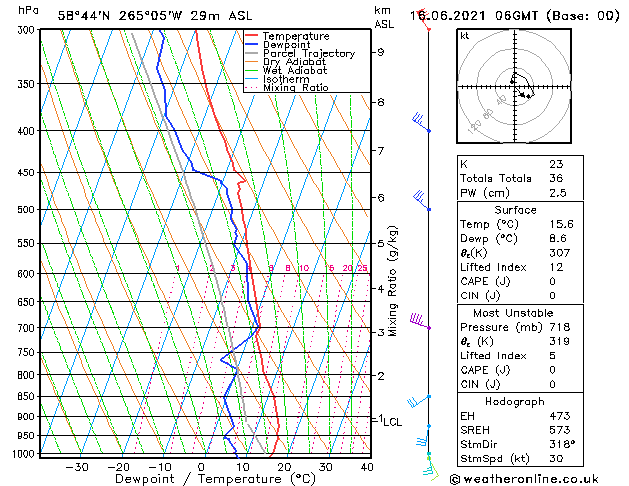Viewport: 629px width, 486px height.
Task: Click the surface Dewp value 8.6
Action: tap(558, 239)
